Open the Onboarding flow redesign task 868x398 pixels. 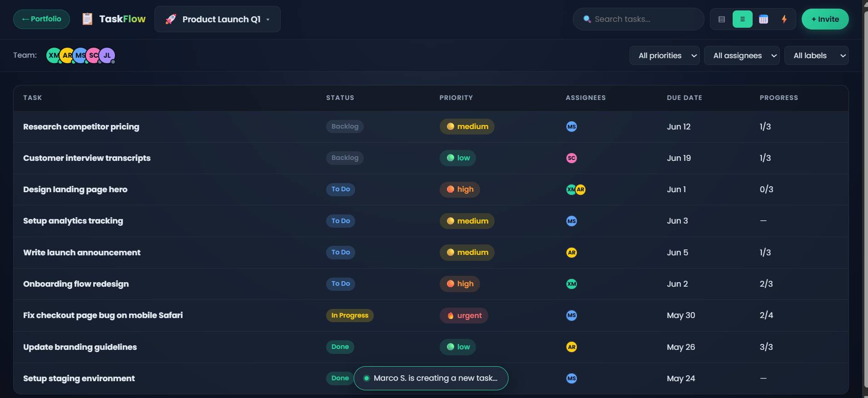click(76, 284)
